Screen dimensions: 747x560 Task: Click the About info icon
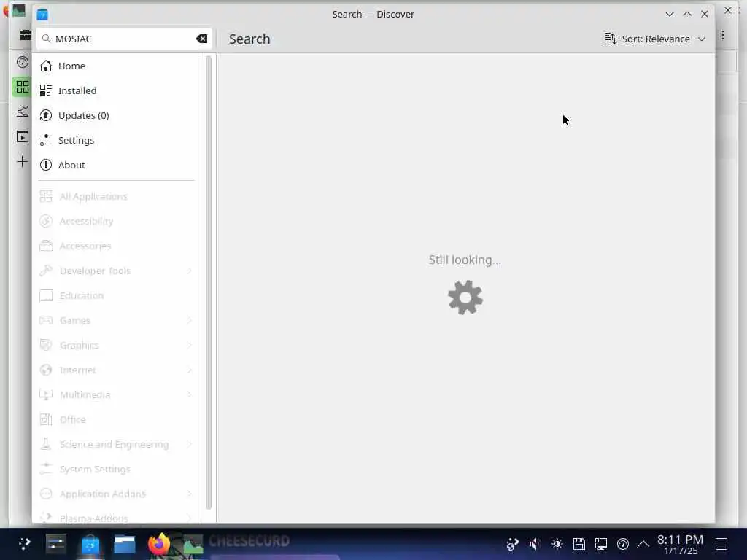click(46, 165)
